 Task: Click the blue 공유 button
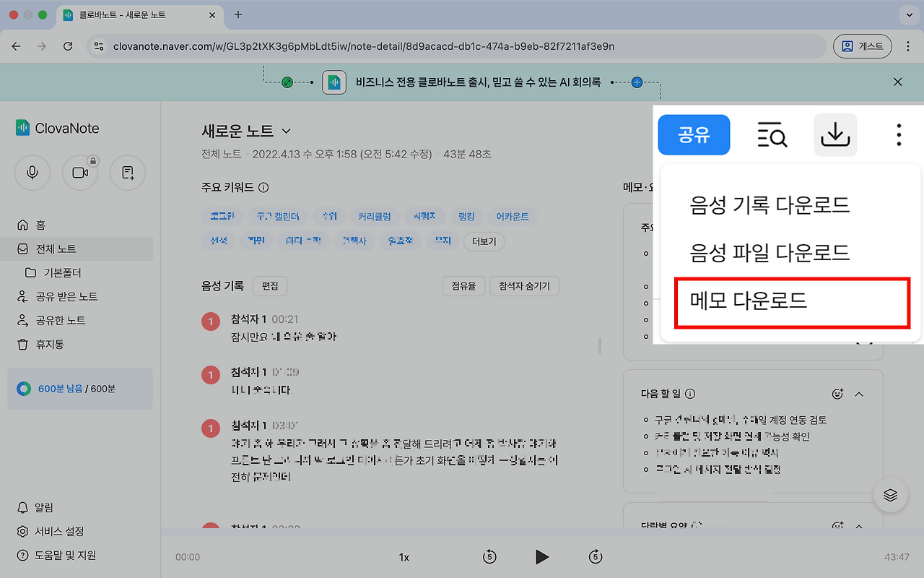[694, 134]
